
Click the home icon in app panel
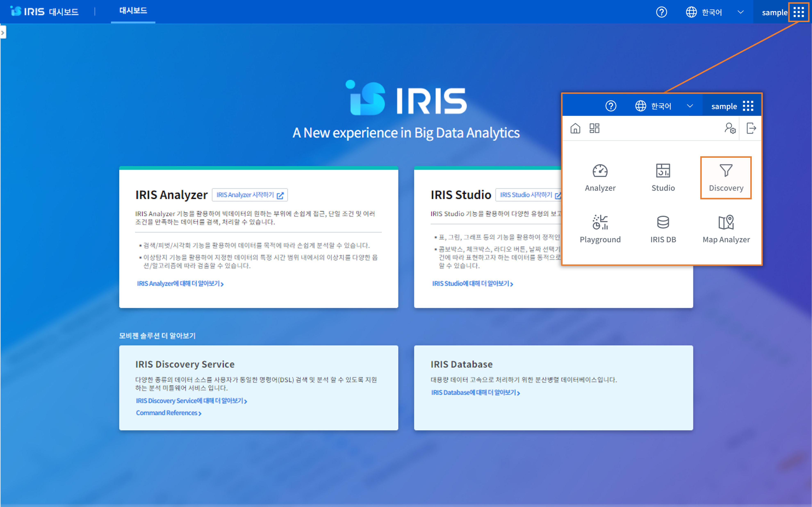pos(575,128)
